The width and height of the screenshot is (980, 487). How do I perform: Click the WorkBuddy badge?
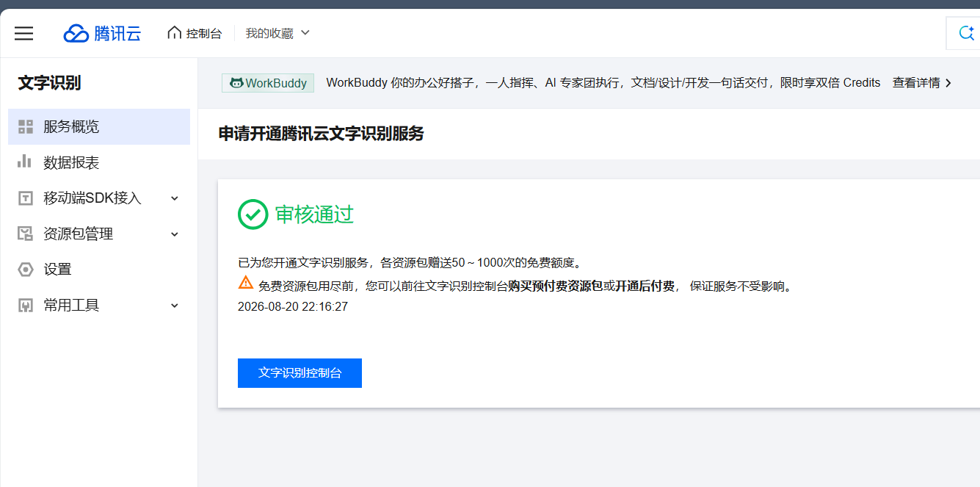pyautogui.click(x=268, y=83)
